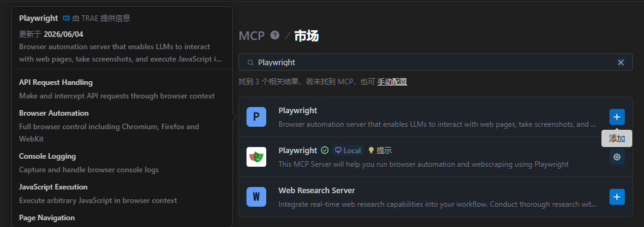Select the first Playwright server title
Screen dimensions: 644x227
coord(298,110)
